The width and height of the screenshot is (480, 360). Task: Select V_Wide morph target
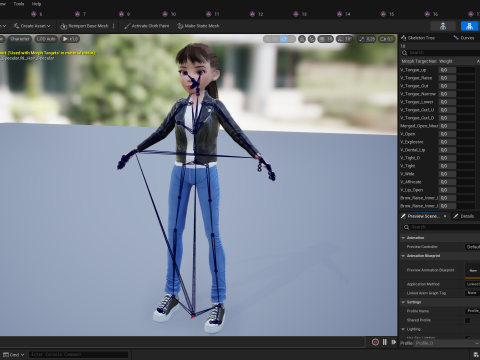(x=407, y=174)
